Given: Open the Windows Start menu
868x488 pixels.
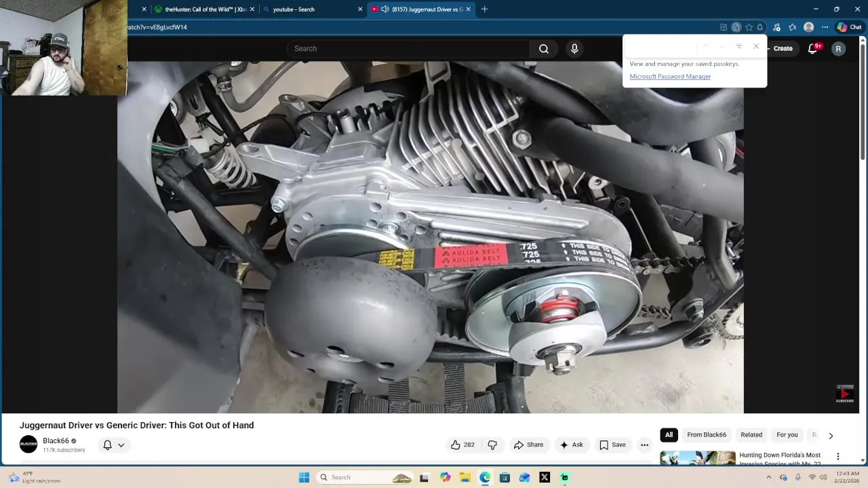Looking at the screenshot, I should click(x=304, y=477).
